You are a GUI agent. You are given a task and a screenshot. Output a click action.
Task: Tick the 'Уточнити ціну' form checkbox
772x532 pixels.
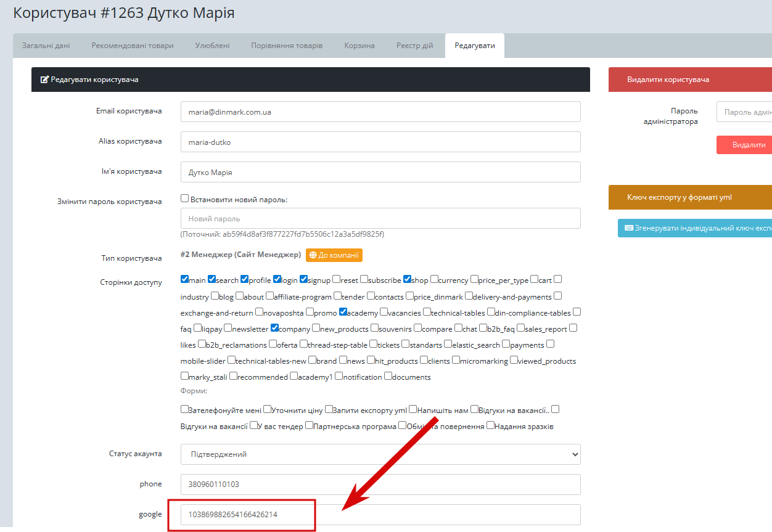click(267, 409)
